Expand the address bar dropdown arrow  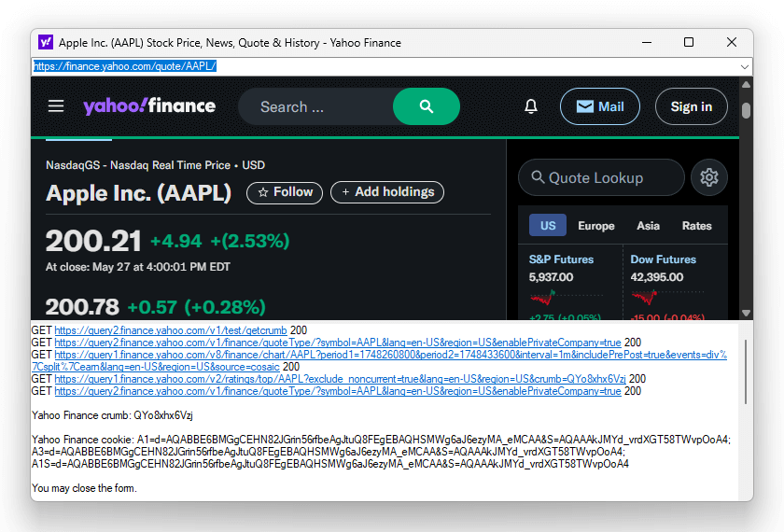tap(745, 66)
